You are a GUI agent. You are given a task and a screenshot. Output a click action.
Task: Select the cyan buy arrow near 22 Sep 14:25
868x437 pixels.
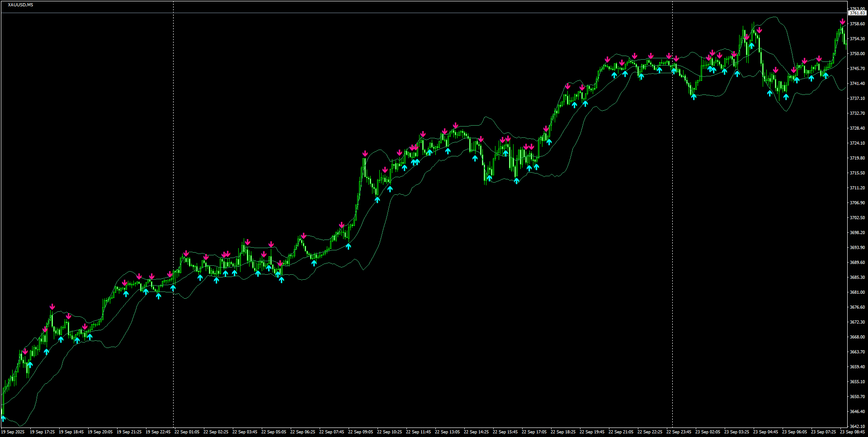[x=475, y=157]
